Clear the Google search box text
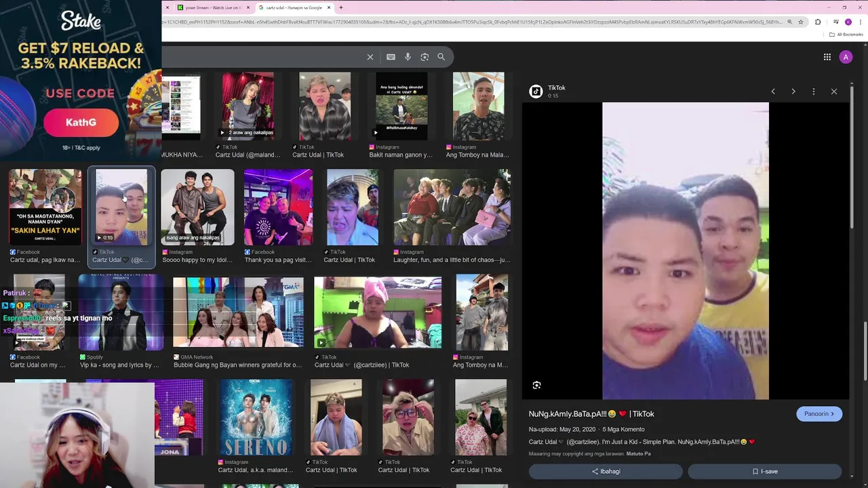Screen dimensions: 868x488 point(370,57)
